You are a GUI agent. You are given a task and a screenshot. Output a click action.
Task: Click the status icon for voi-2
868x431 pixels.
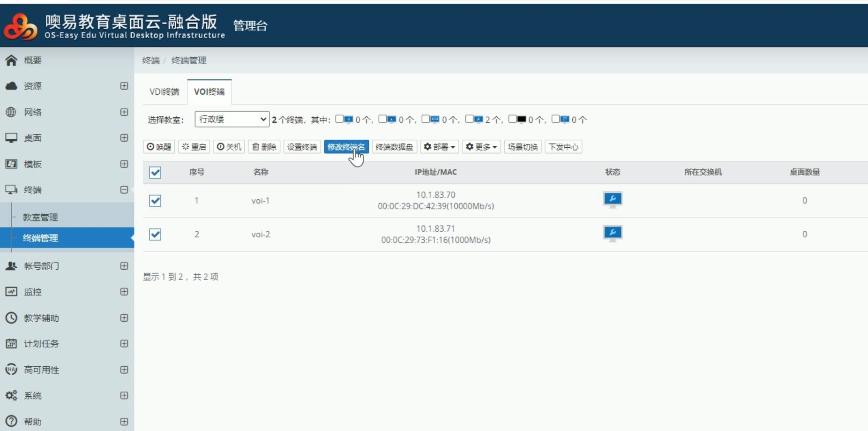click(612, 234)
